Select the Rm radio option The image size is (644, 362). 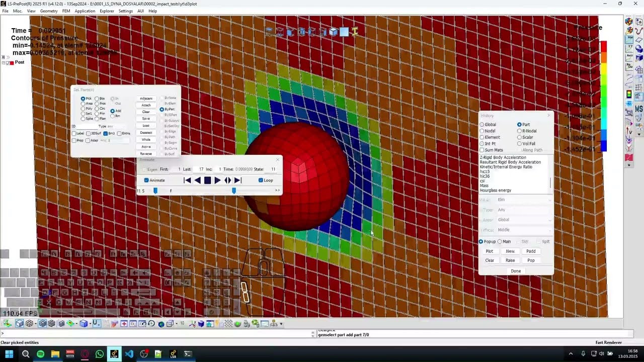tap(113, 116)
